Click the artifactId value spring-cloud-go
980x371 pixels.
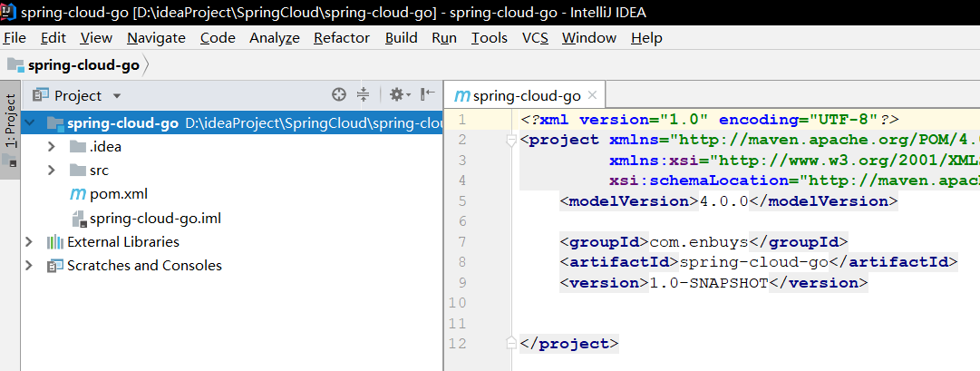[x=753, y=262]
